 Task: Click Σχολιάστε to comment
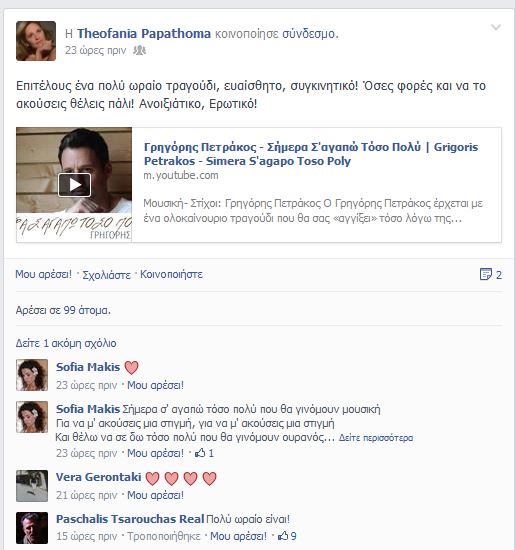(106, 275)
